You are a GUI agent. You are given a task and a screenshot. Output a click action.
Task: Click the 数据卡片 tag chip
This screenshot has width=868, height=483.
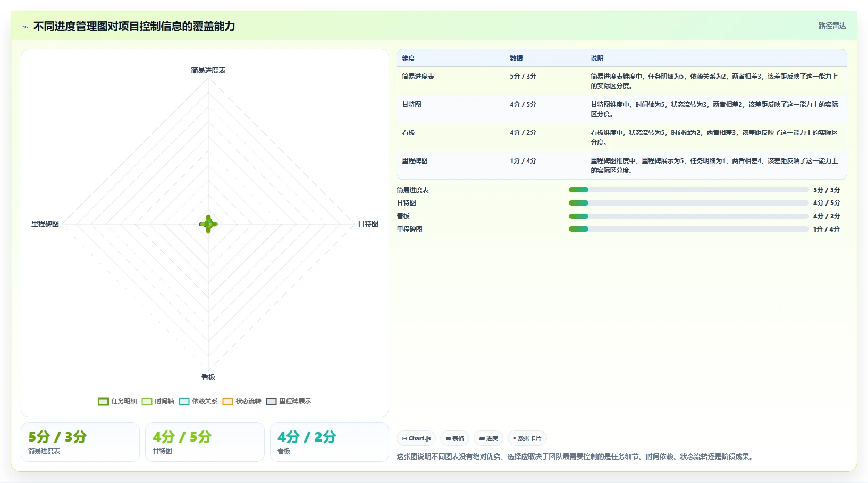[x=527, y=438]
